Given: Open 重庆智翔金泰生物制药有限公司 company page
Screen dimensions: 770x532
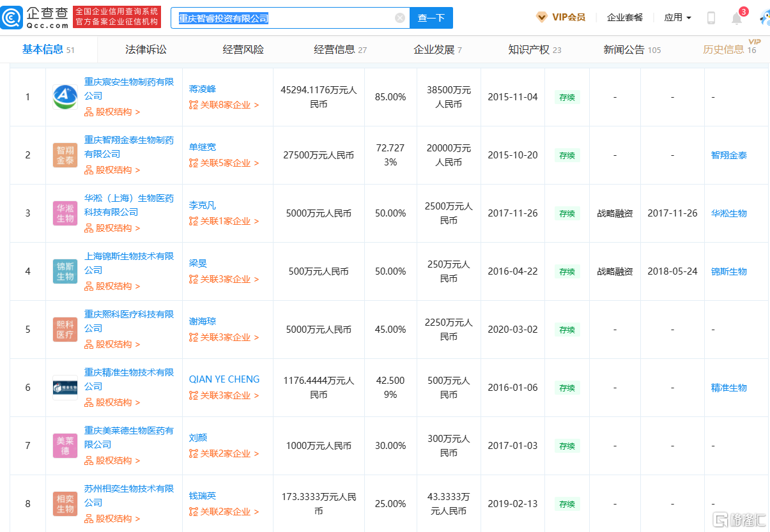Looking at the screenshot, I should coord(129,147).
